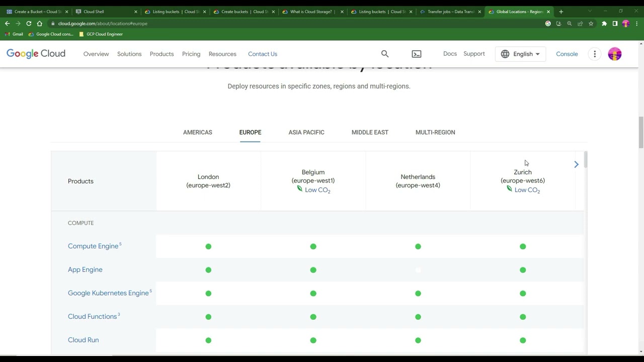Open the browser extensions puzzle icon
Viewport: 644px width, 362px height.
(x=604, y=24)
